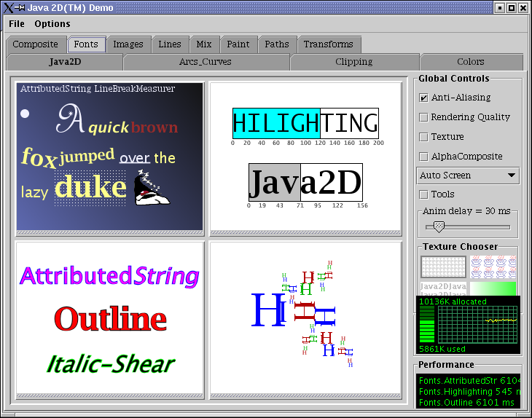
Task: Disable the Anti-Aliasing checkbox
Action: coord(423,98)
